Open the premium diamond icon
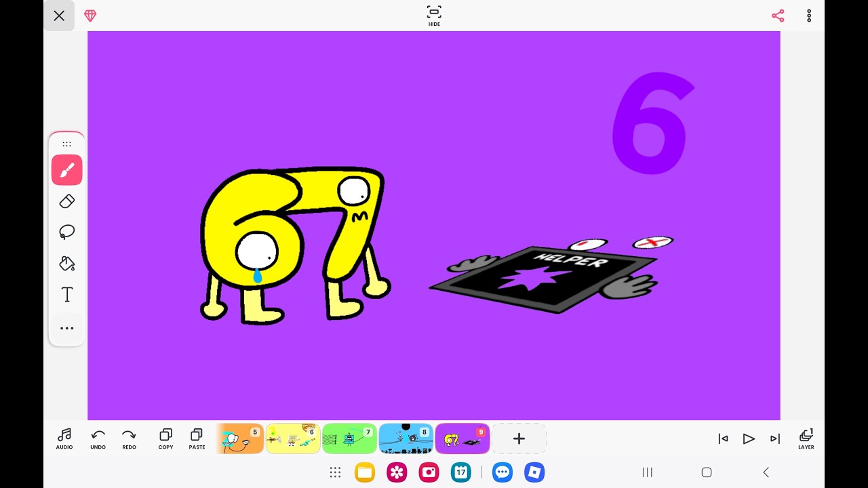The width and height of the screenshot is (868, 488). tap(90, 16)
